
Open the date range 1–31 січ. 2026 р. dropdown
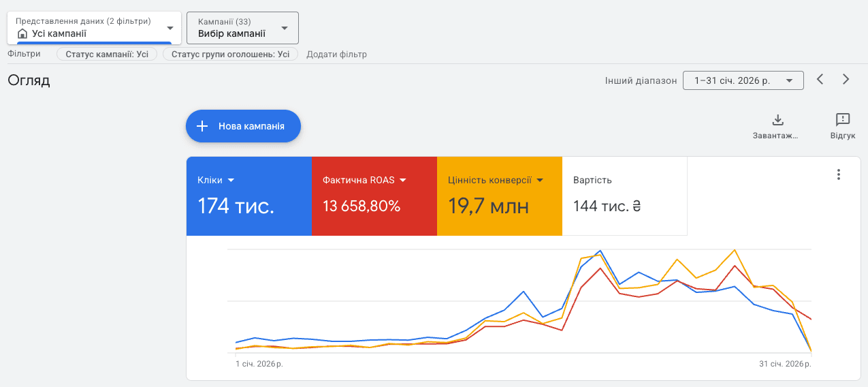coord(743,80)
